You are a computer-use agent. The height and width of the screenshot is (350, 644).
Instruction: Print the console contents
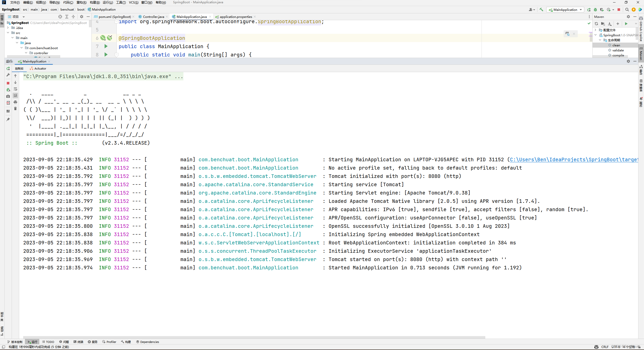[15, 102]
